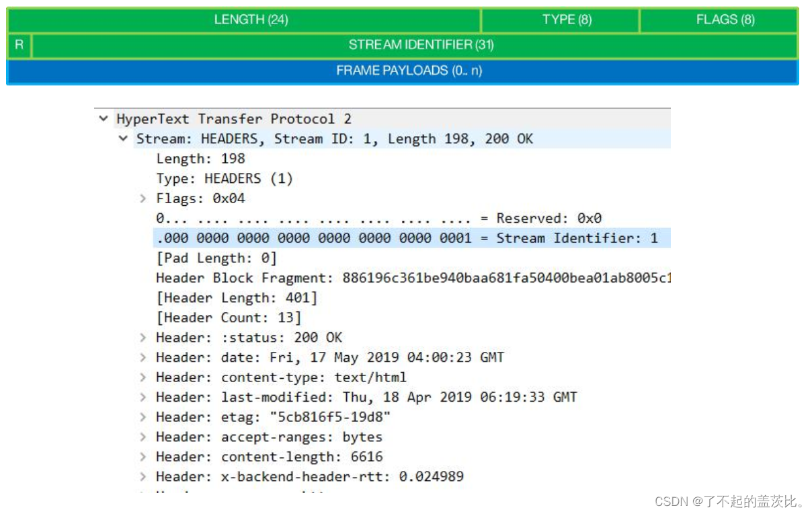Expand the Header: accept-ranges: bytes field
Image resolution: width=812 pixels, height=514 pixels.
(x=143, y=437)
